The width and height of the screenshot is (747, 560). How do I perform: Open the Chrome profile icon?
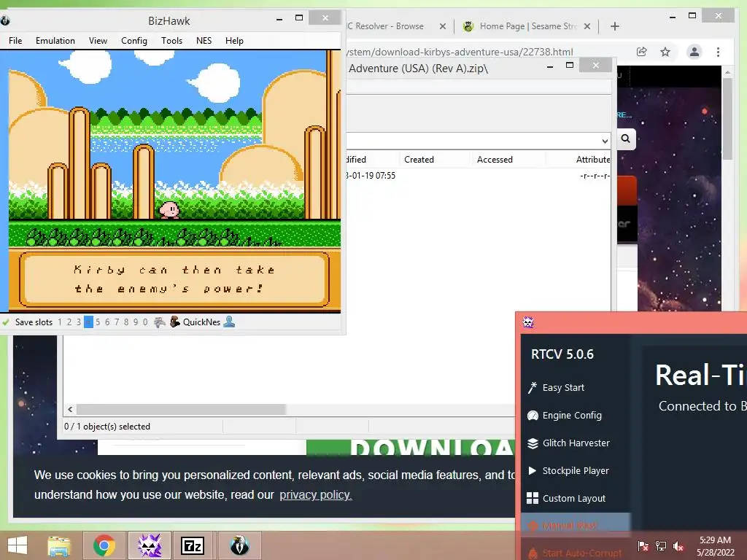coord(694,52)
